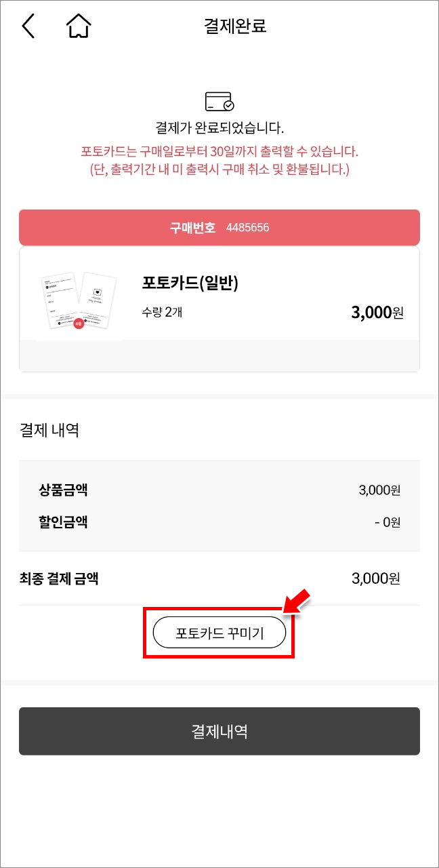Screen dimensions: 439x868
Task: Open 결제내역 (payment history)
Action: click(219, 731)
